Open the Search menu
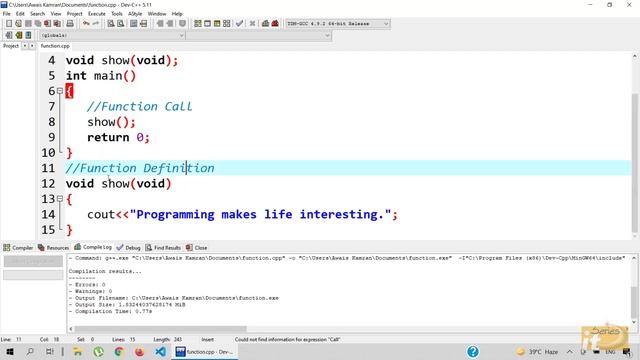 [x=37, y=13]
